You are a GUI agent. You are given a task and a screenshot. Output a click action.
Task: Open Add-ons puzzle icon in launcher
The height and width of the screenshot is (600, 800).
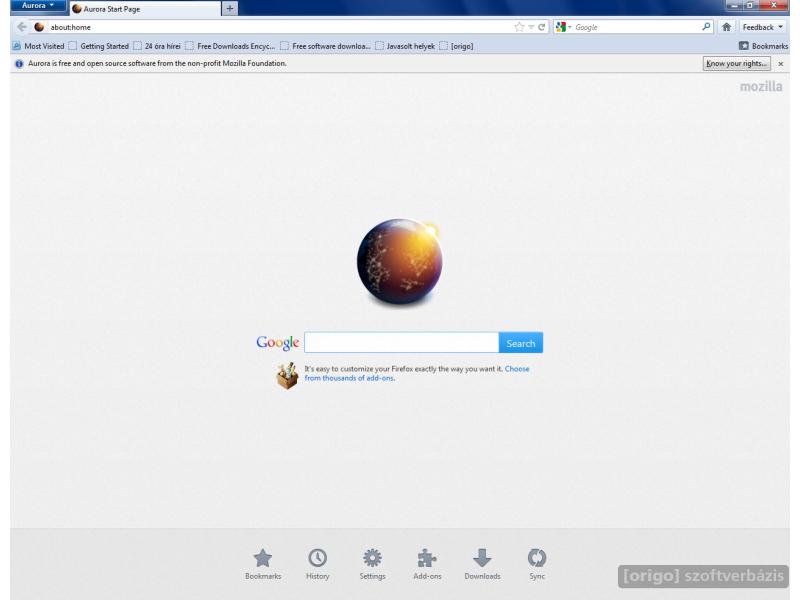coord(428,564)
